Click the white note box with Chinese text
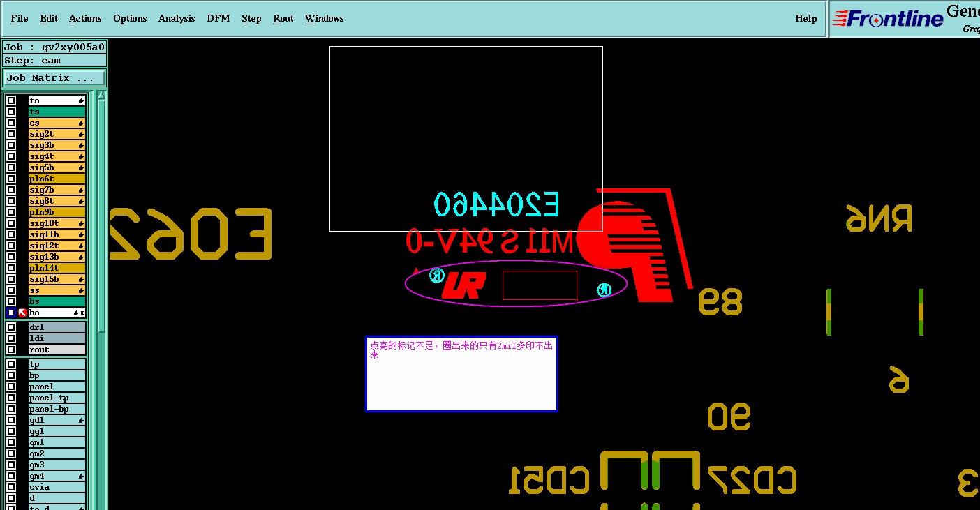This screenshot has height=510, width=980. 461,374
